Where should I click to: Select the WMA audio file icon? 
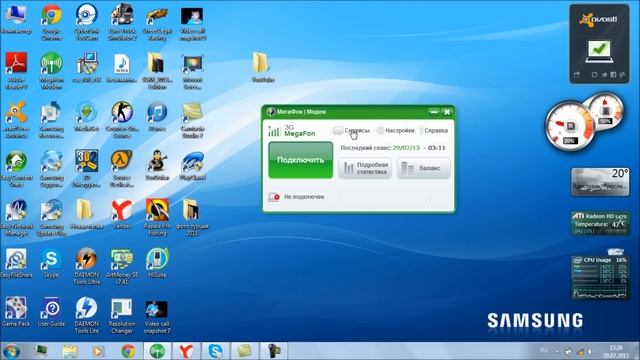122,68
